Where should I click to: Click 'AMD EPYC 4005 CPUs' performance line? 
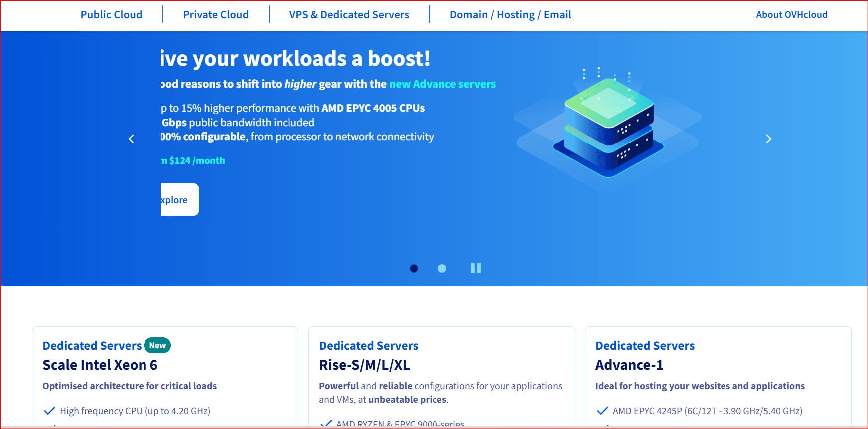293,108
